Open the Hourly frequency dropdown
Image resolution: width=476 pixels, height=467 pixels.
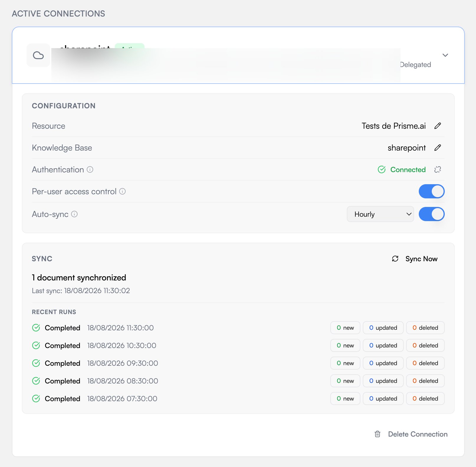(x=380, y=214)
